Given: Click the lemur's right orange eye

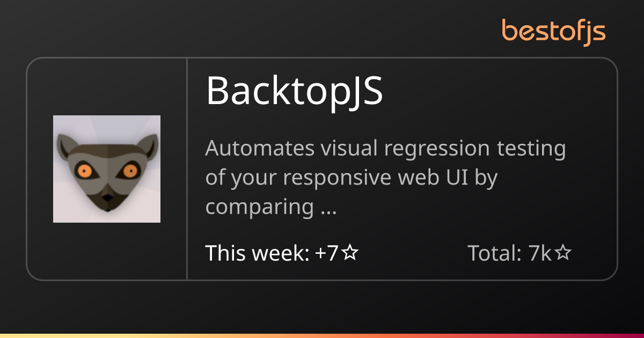Looking at the screenshot, I should click(x=130, y=171).
